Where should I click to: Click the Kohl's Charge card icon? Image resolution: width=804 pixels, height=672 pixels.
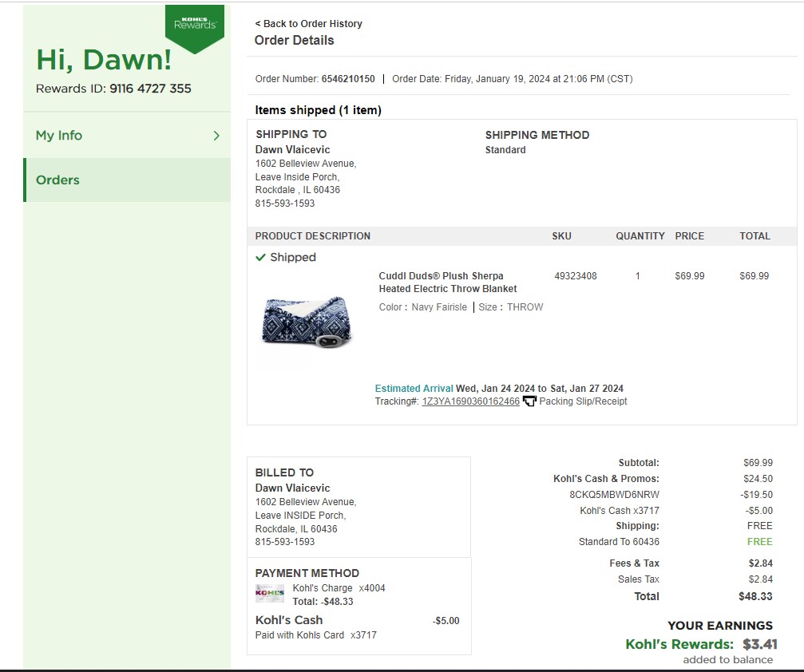(x=270, y=594)
